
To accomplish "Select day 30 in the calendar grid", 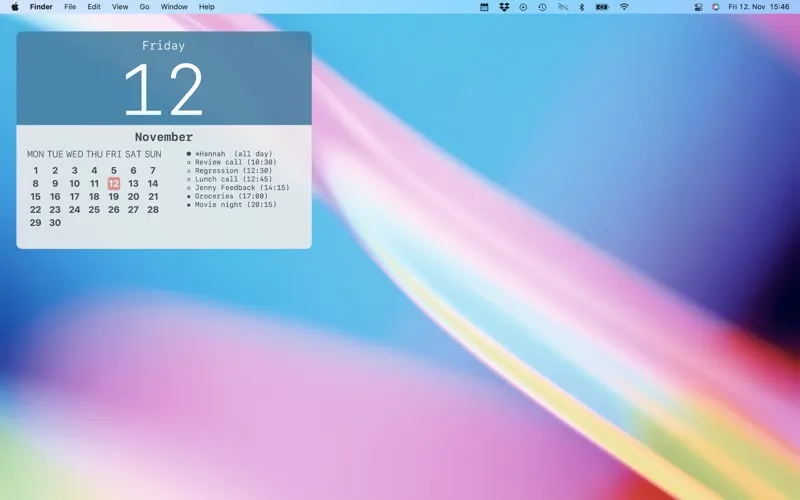I will (55, 223).
